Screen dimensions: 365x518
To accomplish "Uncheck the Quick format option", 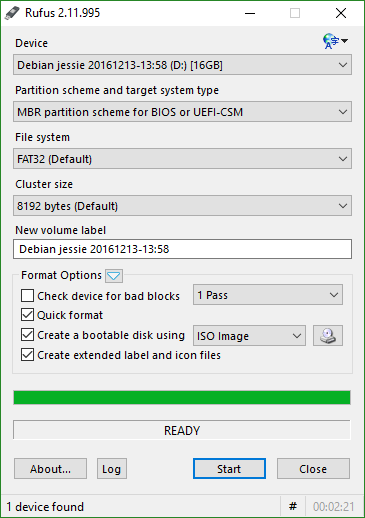I will click(x=27, y=315).
